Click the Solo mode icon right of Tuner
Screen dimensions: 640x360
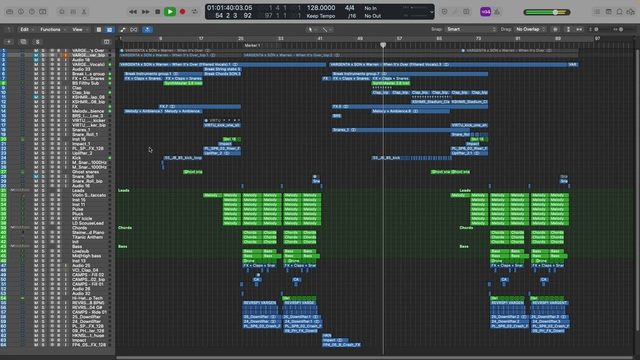467,12
